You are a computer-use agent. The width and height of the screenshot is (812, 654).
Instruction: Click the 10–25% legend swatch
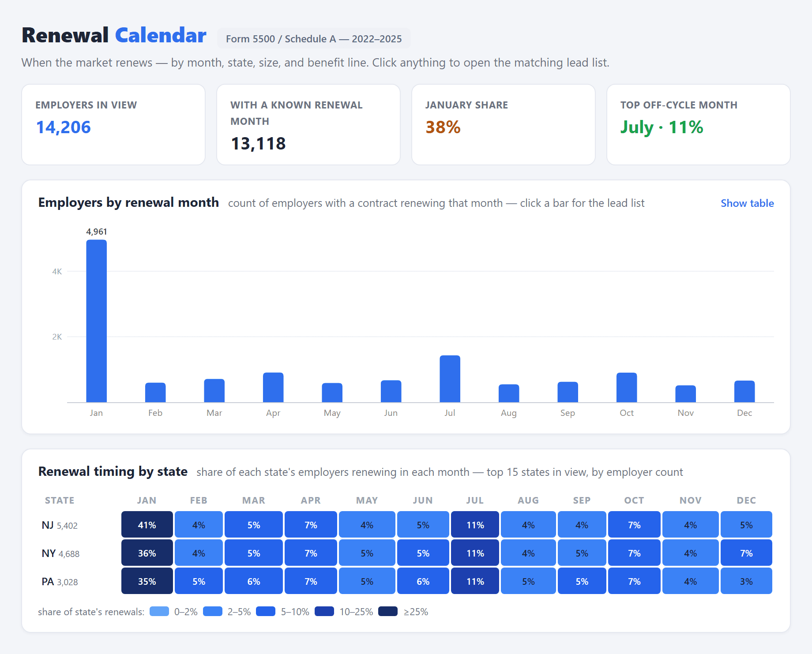(324, 611)
